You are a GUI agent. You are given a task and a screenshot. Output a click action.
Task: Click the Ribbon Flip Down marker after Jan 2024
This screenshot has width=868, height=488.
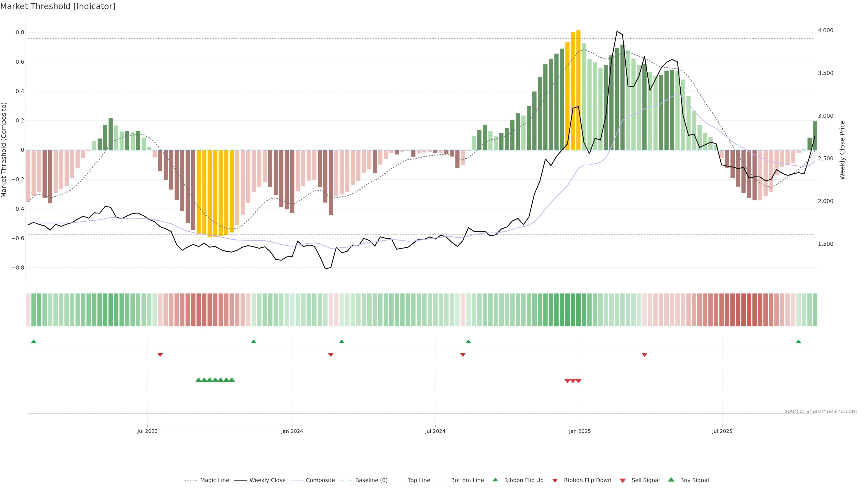[x=331, y=355]
